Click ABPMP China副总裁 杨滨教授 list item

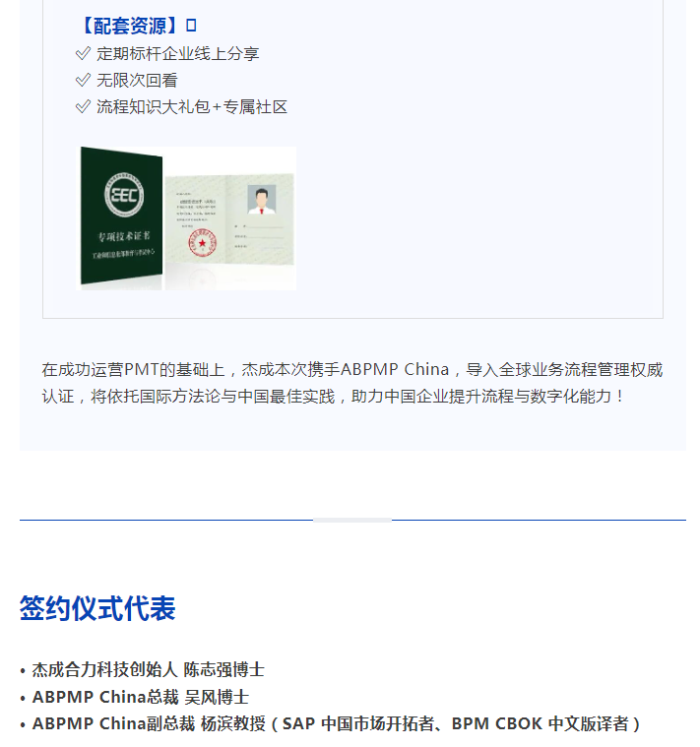(x=337, y=723)
